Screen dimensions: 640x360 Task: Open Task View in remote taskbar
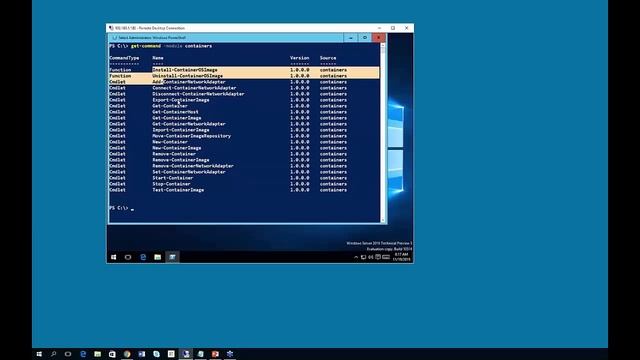[128, 257]
